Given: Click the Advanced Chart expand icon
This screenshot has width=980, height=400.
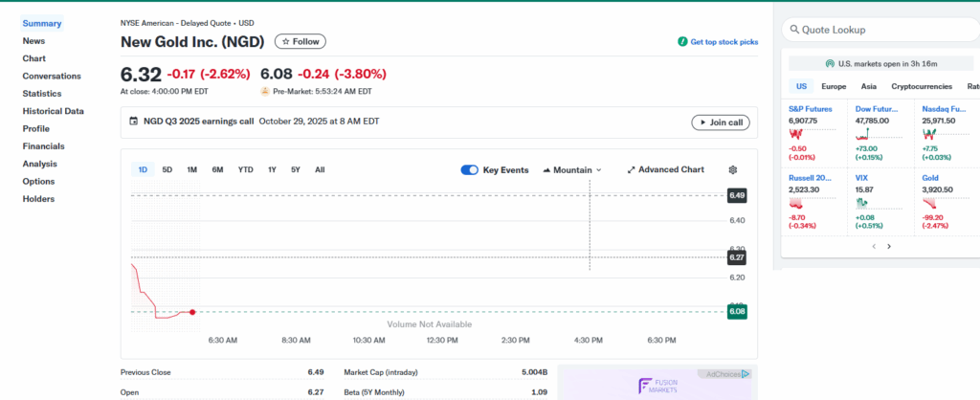Looking at the screenshot, I should point(631,169).
